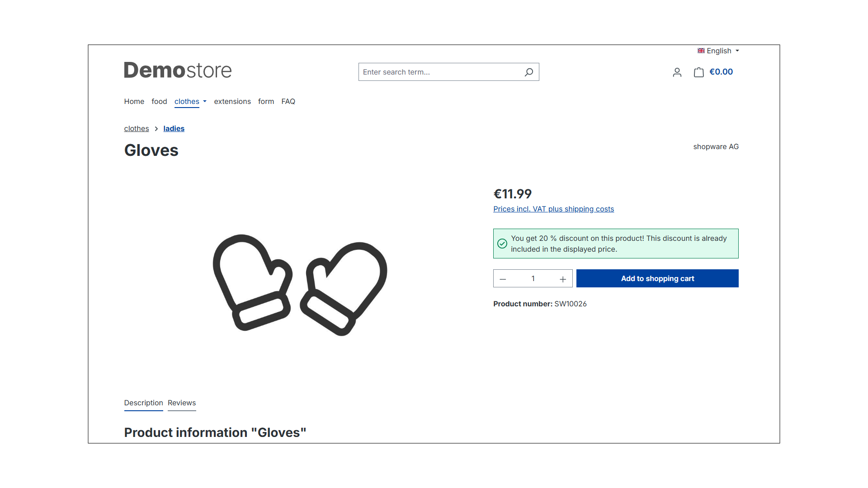868x488 pixels.
Task: Focus the search term input field
Action: (441, 72)
